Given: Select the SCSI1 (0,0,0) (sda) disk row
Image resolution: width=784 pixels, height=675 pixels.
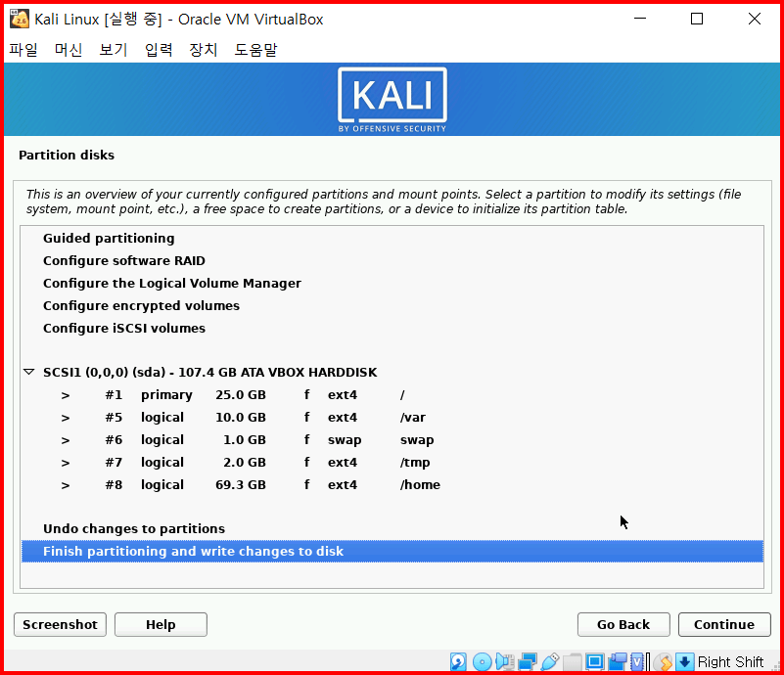Looking at the screenshot, I should tap(392, 372).
